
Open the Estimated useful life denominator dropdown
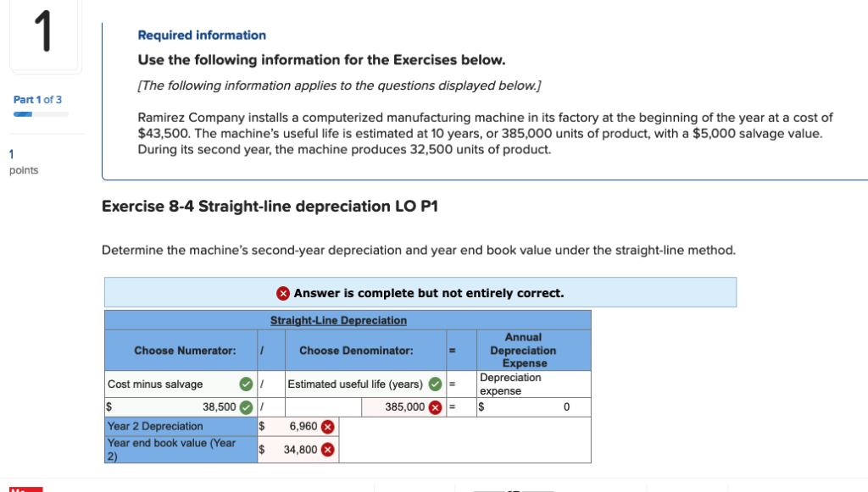(365, 384)
